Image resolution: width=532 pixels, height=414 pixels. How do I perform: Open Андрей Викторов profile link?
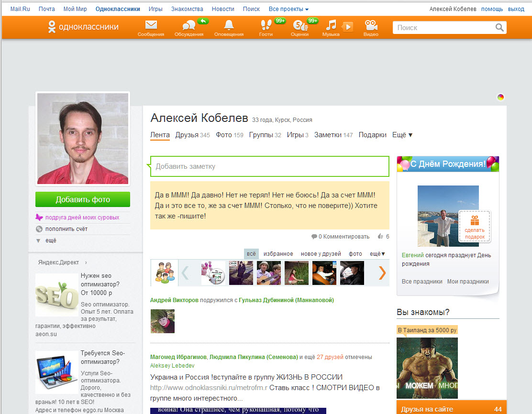pos(174,300)
